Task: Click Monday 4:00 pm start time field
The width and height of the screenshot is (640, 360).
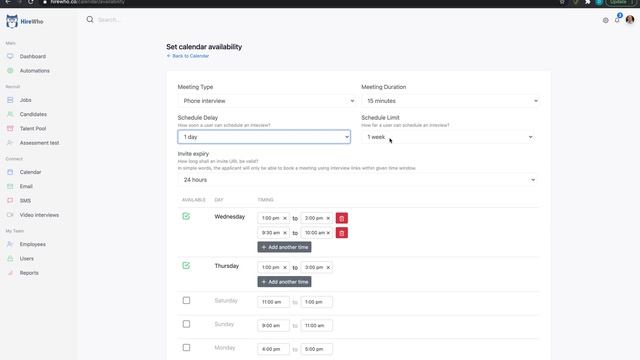Action: 273,349
